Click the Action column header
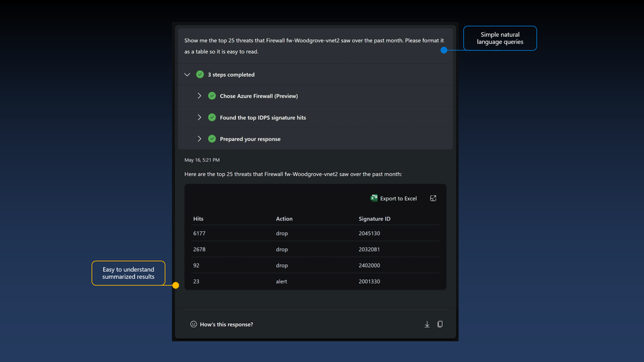The image size is (644, 362). click(x=284, y=219)
